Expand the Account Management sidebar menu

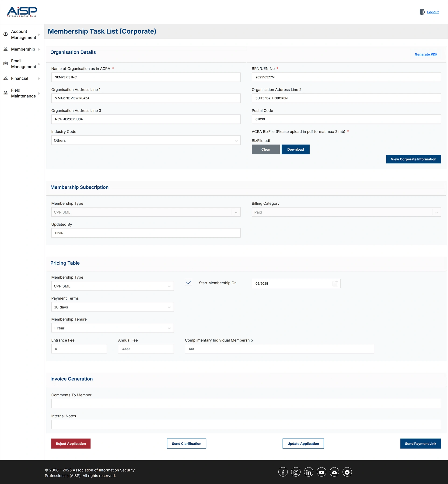[23, 35]
